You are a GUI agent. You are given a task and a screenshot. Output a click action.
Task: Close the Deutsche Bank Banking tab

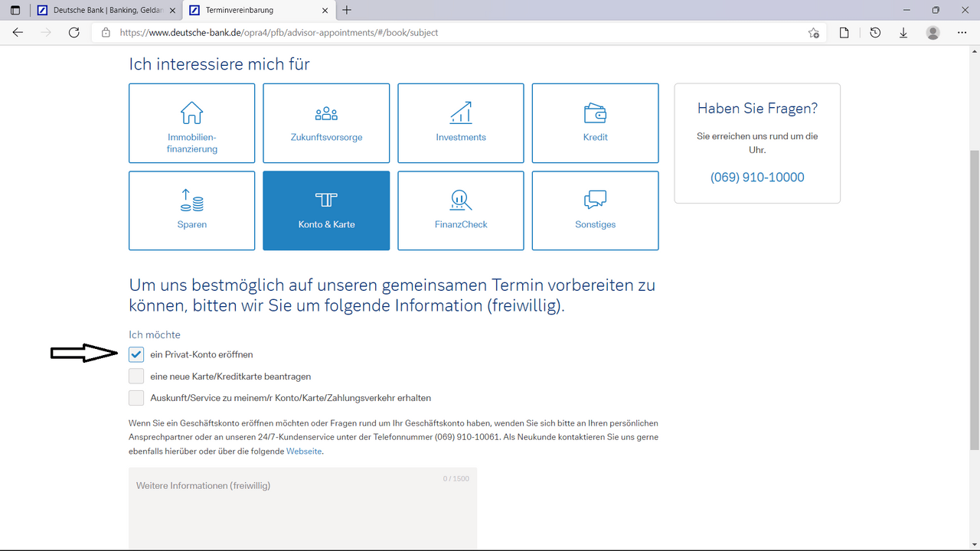point(171,11)
